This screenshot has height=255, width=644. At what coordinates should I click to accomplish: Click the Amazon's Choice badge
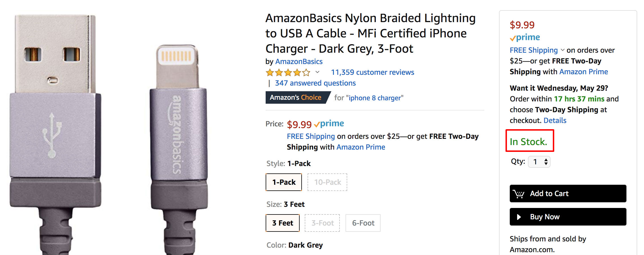[x=295, y=97]
